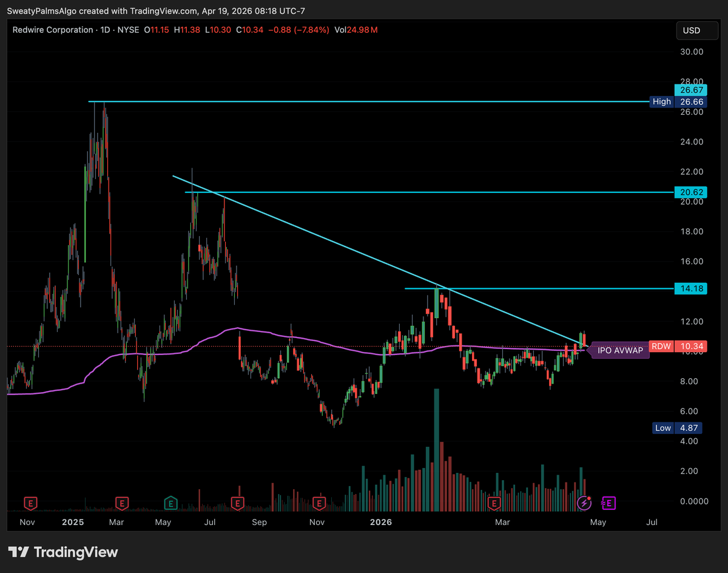This screenshot has height=573, width=728.
Task: Open the red earnings marker above Nov 2025
Action: 319,503
